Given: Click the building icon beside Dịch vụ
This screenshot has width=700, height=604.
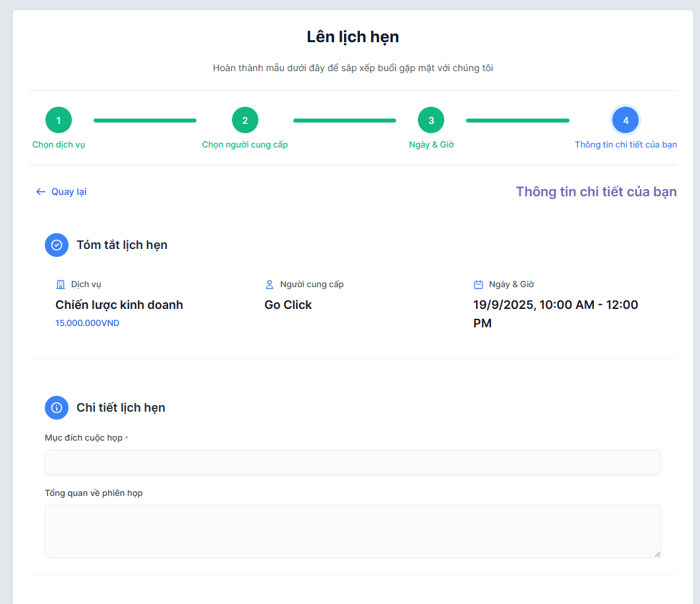Looking at the screenshot, I should [x=61, y=285].
